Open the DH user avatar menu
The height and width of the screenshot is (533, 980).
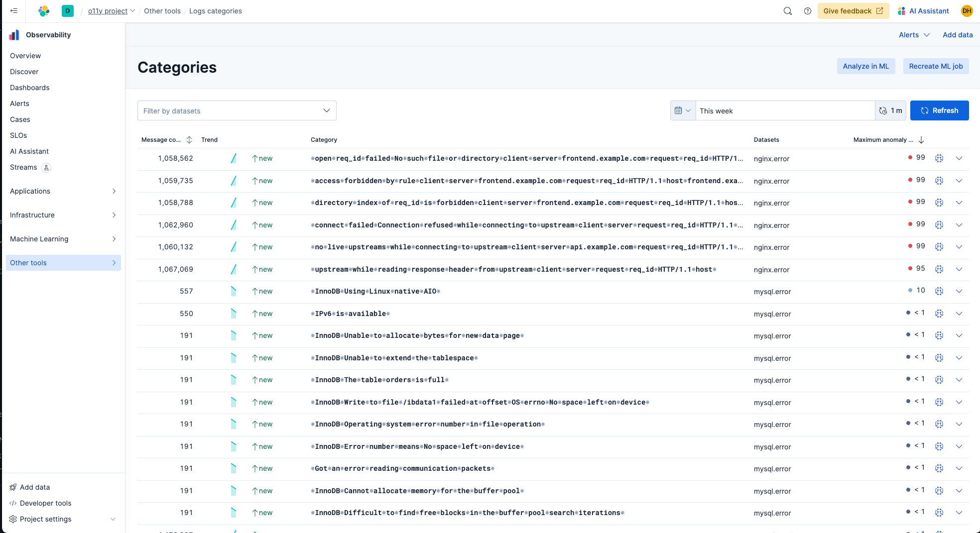(967, 11)
